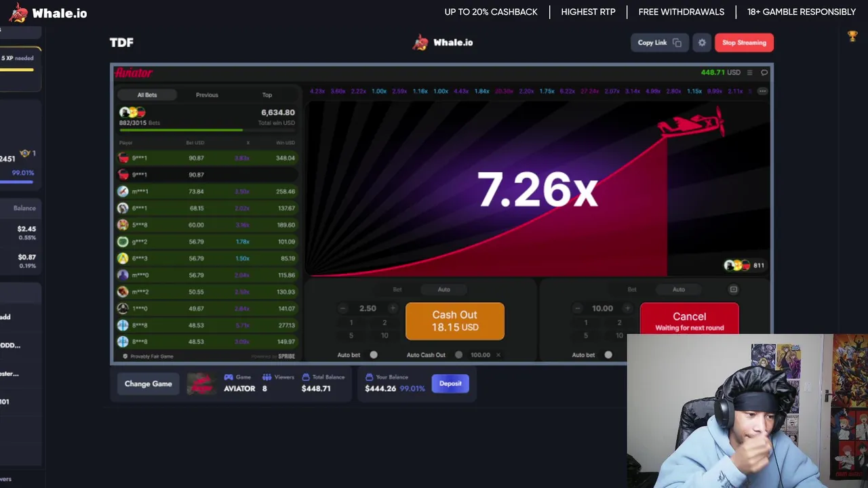868x488 pixels.
Task: Open stream settings gear icon
Action: [x=702, y=43]
